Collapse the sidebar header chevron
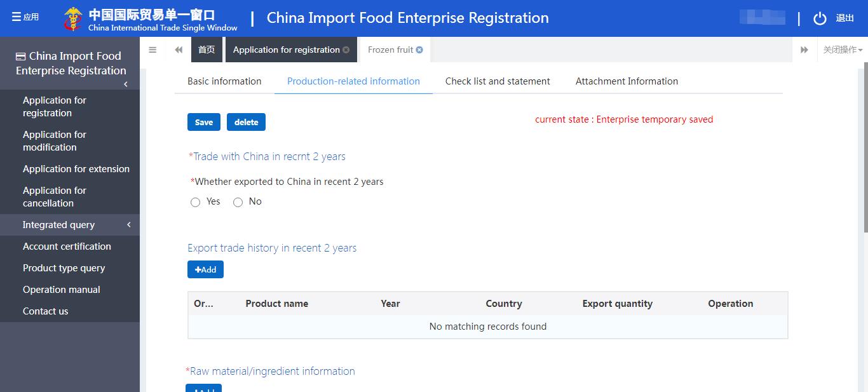868x392 pixels. [x=126, y=84]
